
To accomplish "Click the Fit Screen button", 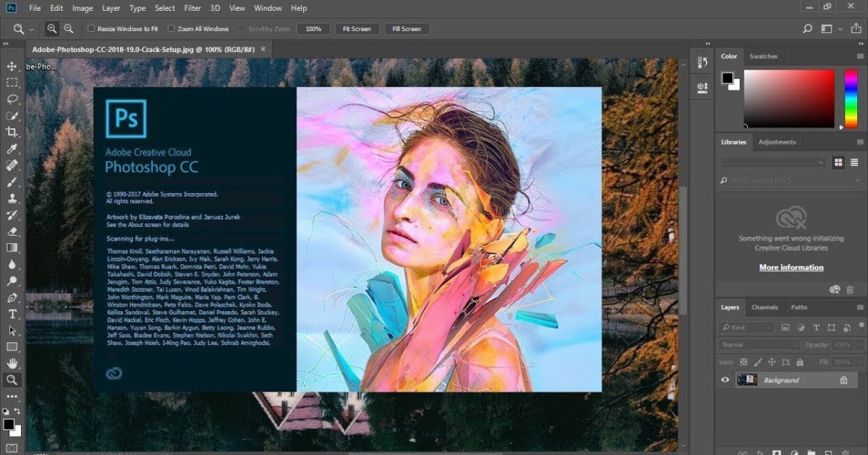I will point(357,28).
